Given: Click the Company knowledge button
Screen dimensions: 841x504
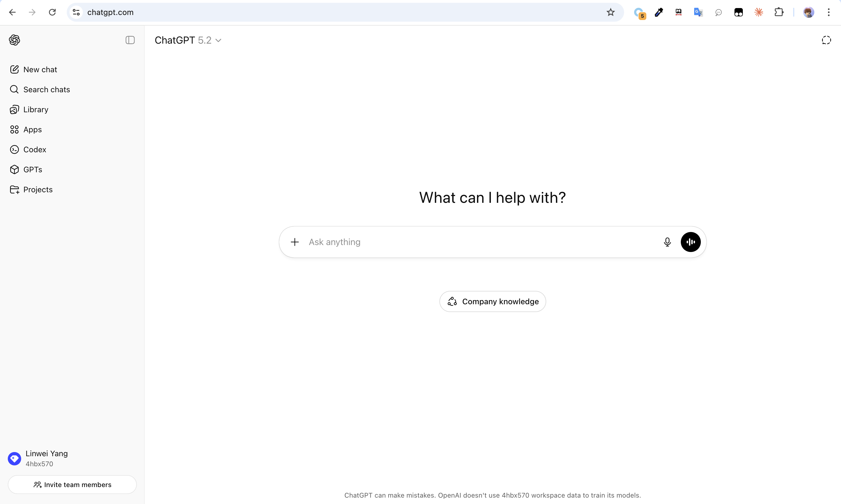Looking at the screenshot, I should pos(493,301).
